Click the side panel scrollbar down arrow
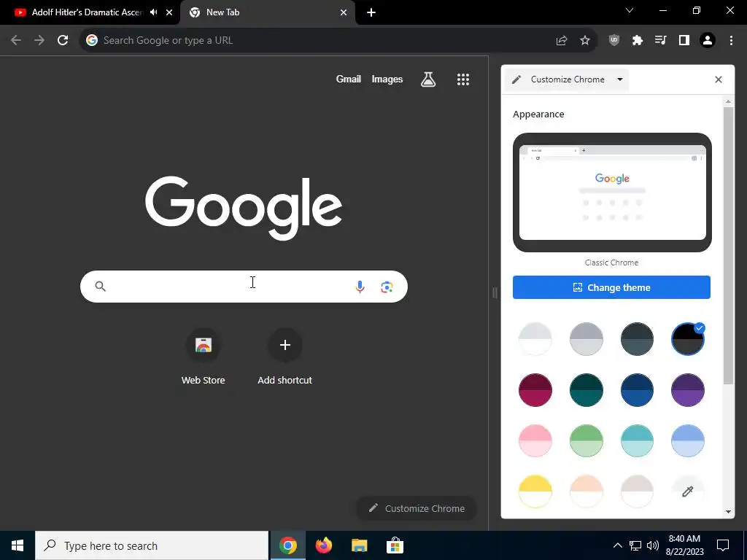Image resolution: width=747 pixels, height=560 pixels. tap(729, 512)
